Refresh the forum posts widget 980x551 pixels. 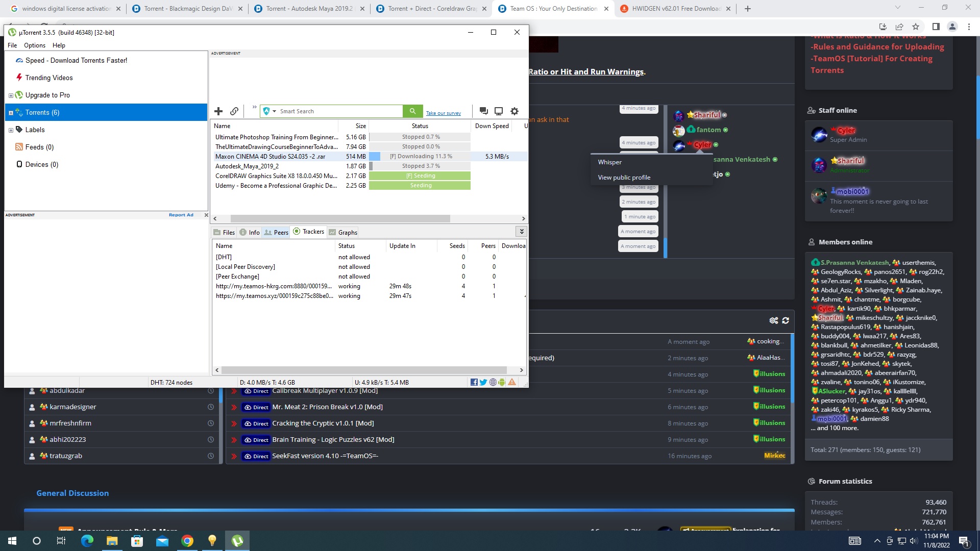click(786, 320)
